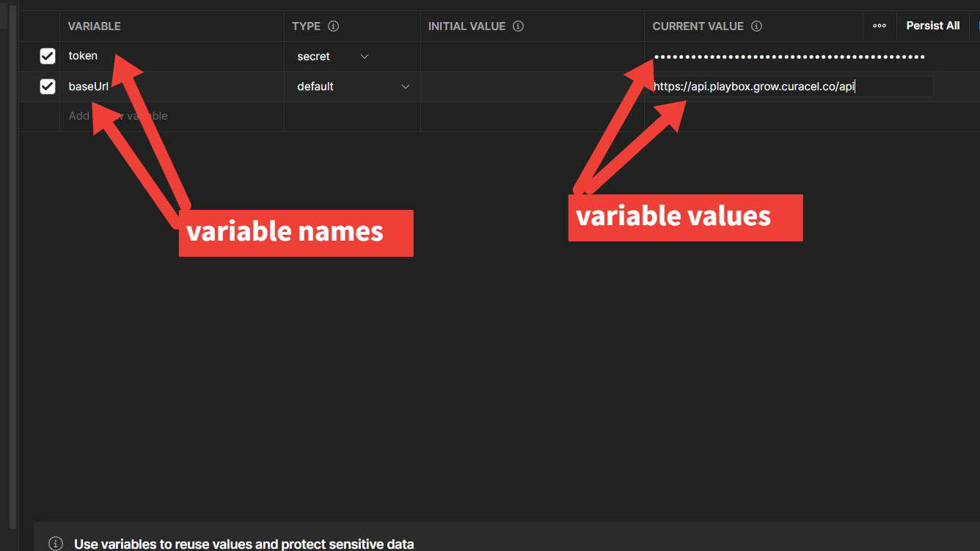980x551 pixels.
Task: Open the three-dots more options menu
Action: pos(880,26)
